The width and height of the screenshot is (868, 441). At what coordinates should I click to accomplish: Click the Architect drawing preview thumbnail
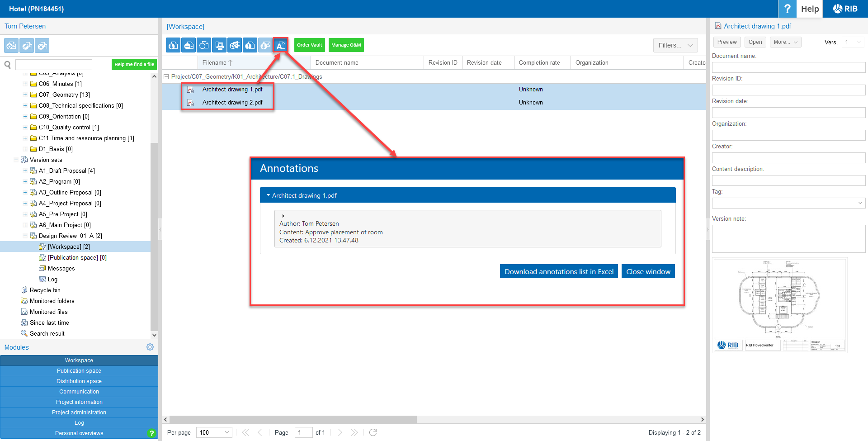780,304
